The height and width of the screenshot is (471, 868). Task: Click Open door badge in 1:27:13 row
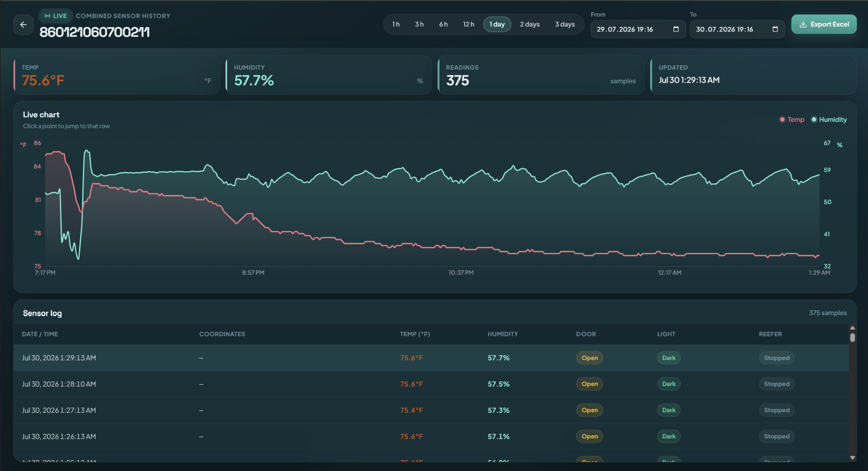(590, 410)
